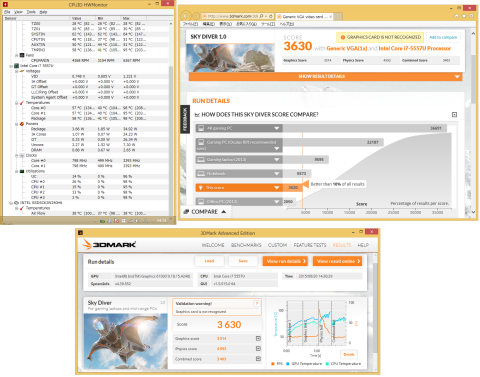This screenshot has width=480, height=377.
Task: Collapse the Powers group in HWMonitor
Action: pos(17,124)
